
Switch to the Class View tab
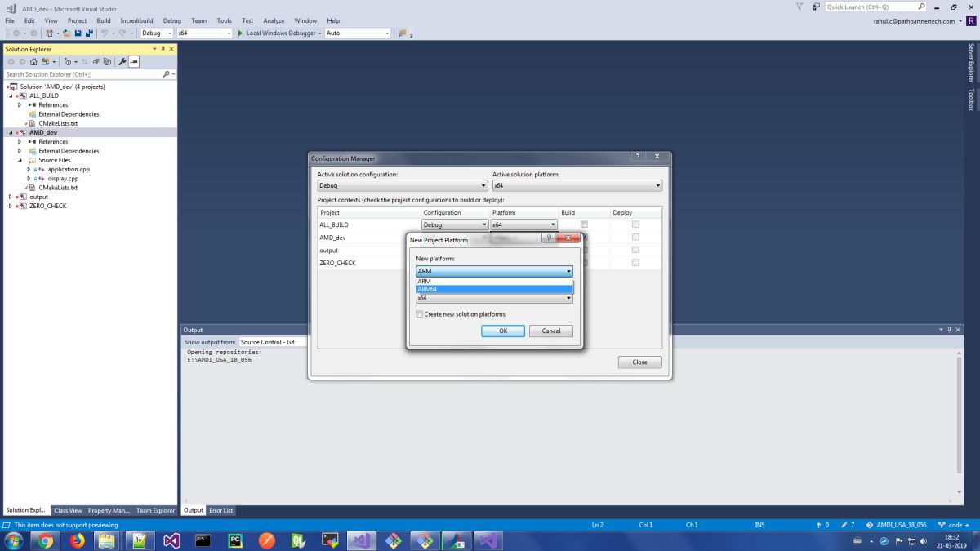[x=68, y=510]
